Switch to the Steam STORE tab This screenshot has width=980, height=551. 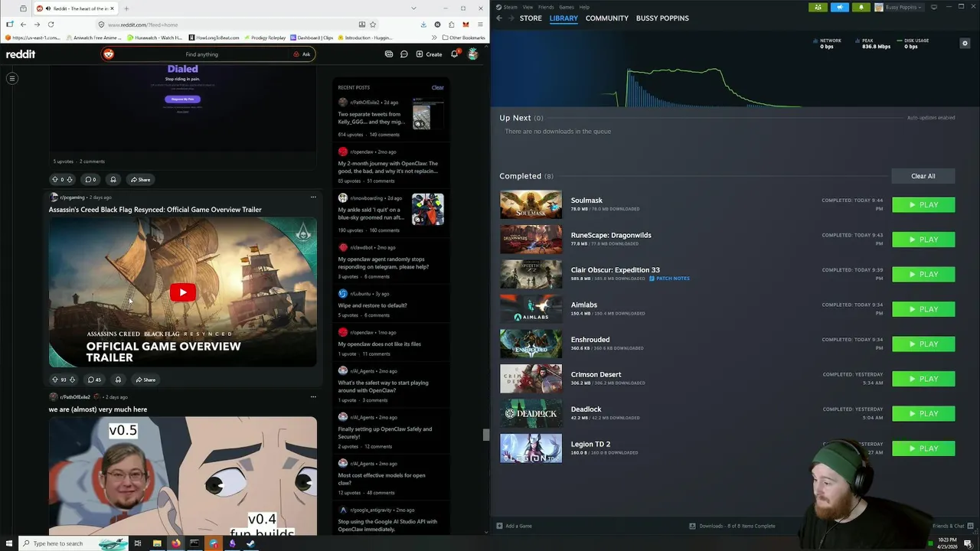point(531,18)
